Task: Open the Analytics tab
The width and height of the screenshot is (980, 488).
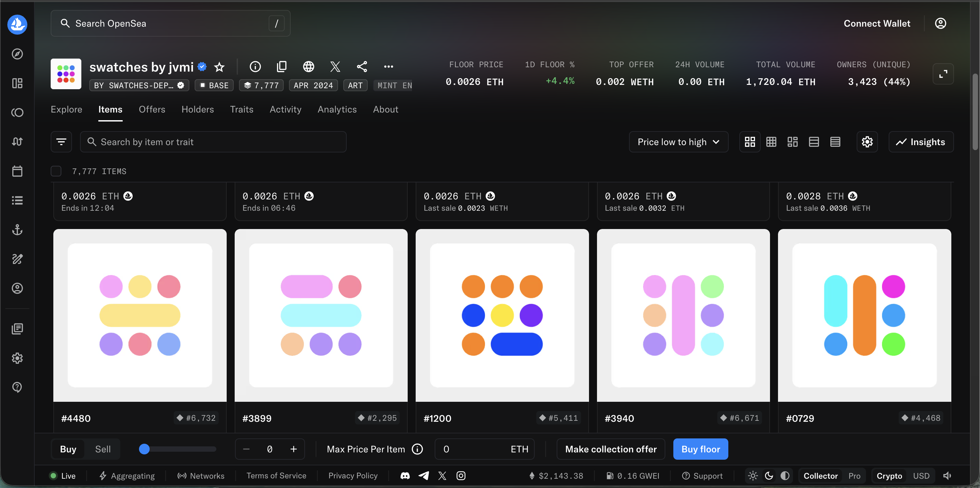Action: click(337, 110)
